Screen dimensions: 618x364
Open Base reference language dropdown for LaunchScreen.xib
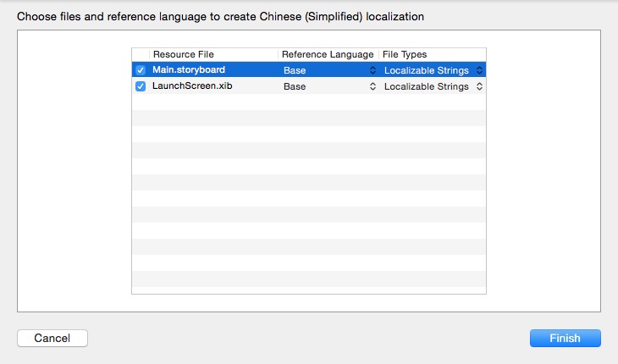pyautogui.click(x=328, y=86)
